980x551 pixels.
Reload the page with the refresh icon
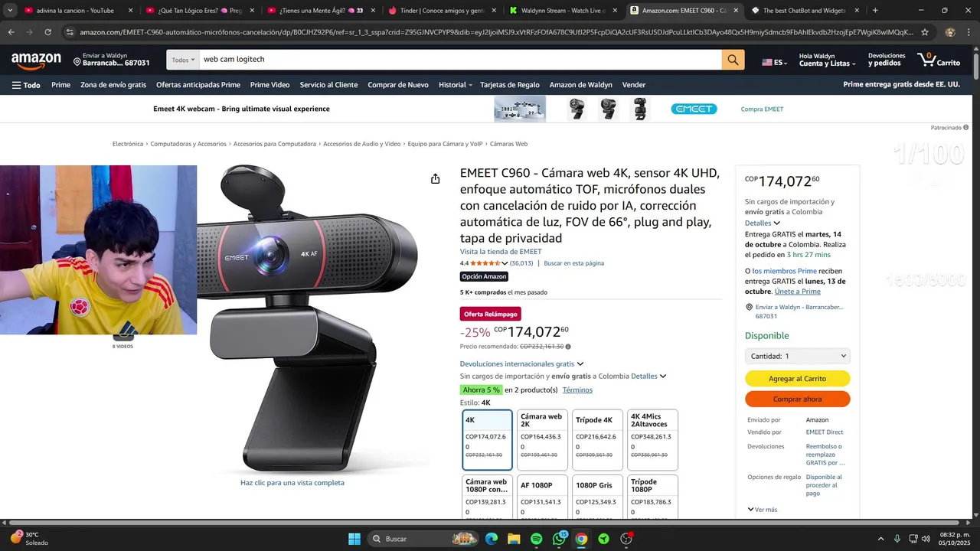click(x=47, y=32)
